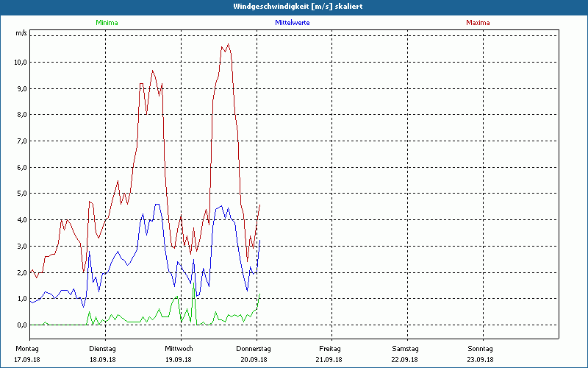Viewport: 588px width, 368px height.
Task: Click the Minima legend label
Action: click(x=107, y=23)
